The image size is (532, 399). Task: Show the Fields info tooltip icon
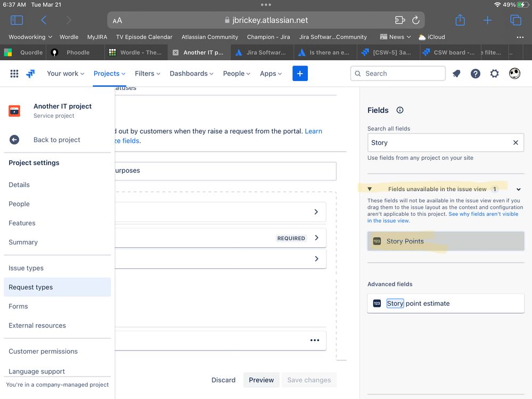click(400, 110)
